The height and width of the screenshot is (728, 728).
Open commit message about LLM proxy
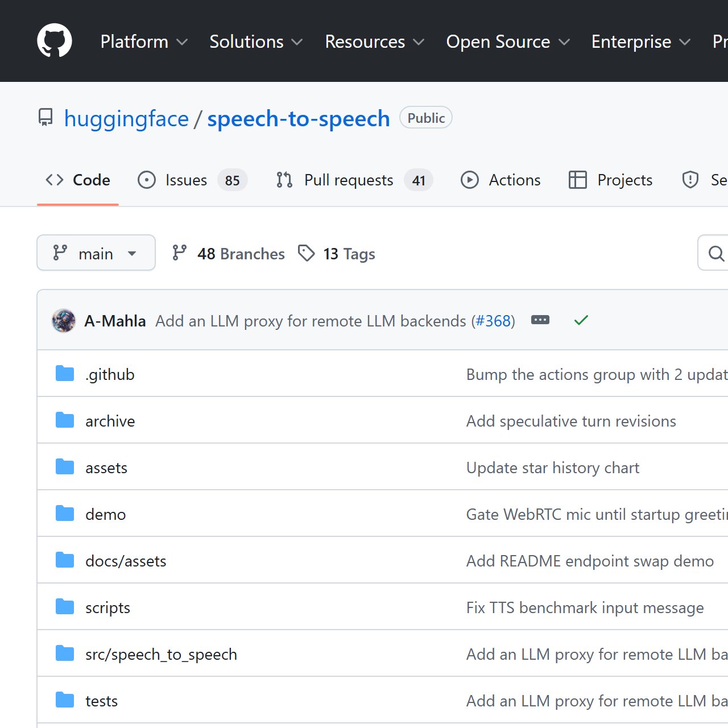(311, 321)
